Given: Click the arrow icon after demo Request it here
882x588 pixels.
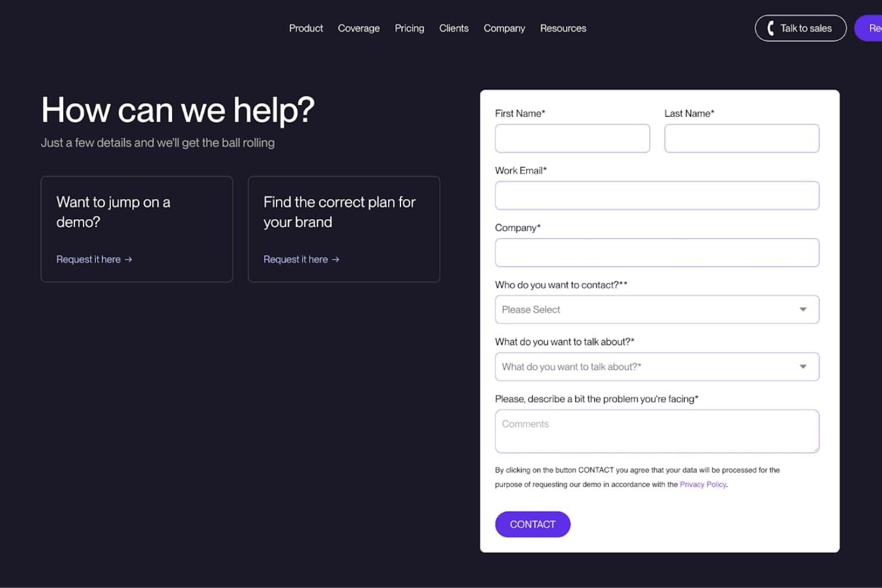Looking at the screenshot, I should (x=129, y=260).
